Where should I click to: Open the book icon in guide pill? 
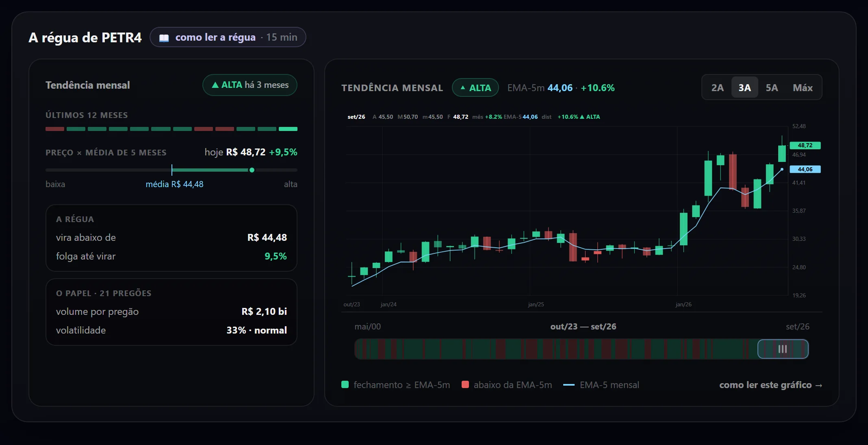click(164, 38)
